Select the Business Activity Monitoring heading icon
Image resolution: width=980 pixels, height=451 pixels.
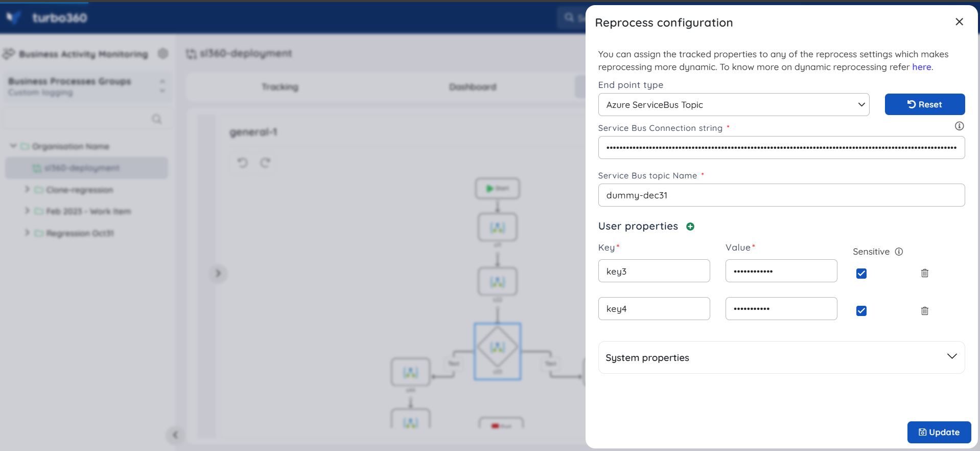pyautogui.click(x=9, y=54)
